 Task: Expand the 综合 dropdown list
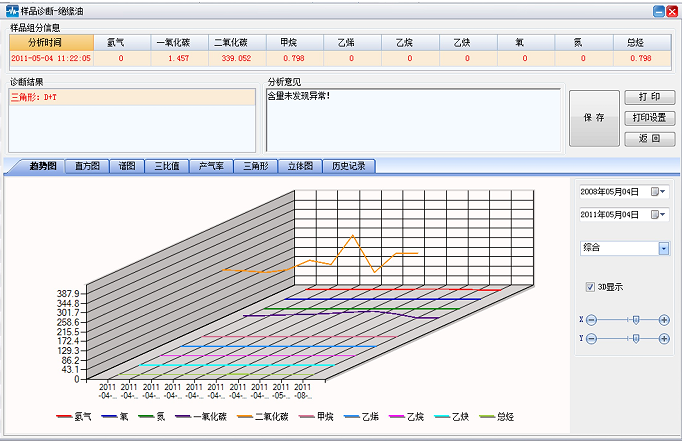click(x=663, y=248)
